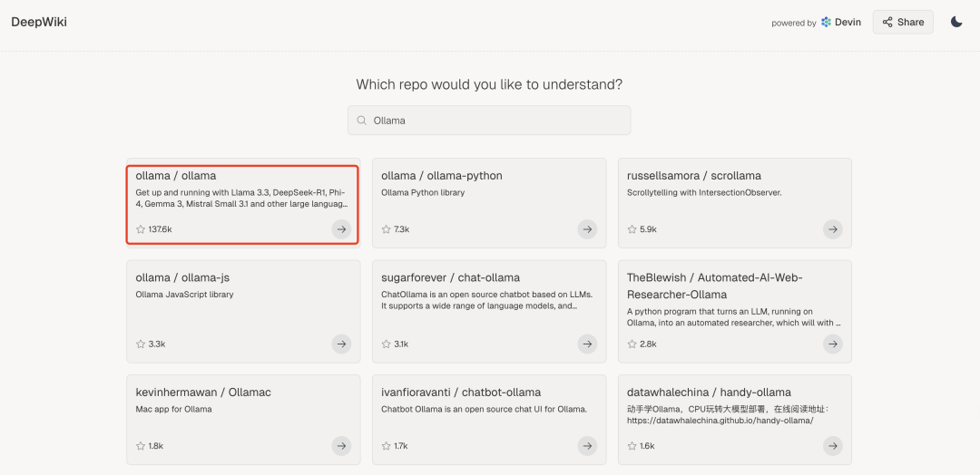Screen dimensions: 980x475
Task: Click the Share button
Action: [x=903, y=22]
